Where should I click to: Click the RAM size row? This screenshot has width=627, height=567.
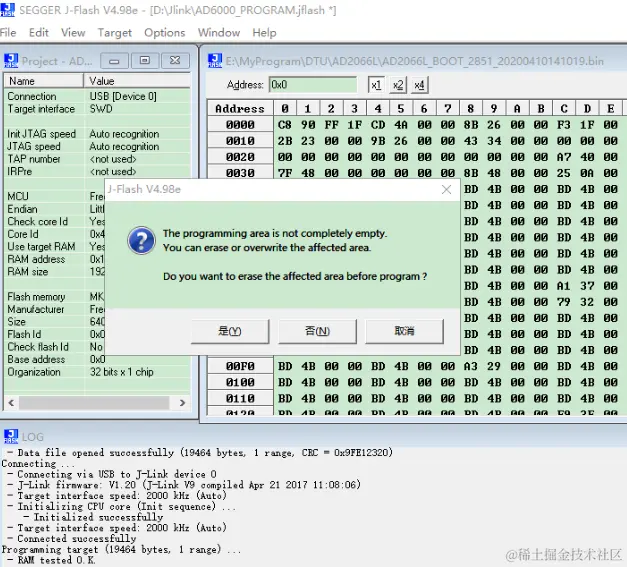click(54, 272)
